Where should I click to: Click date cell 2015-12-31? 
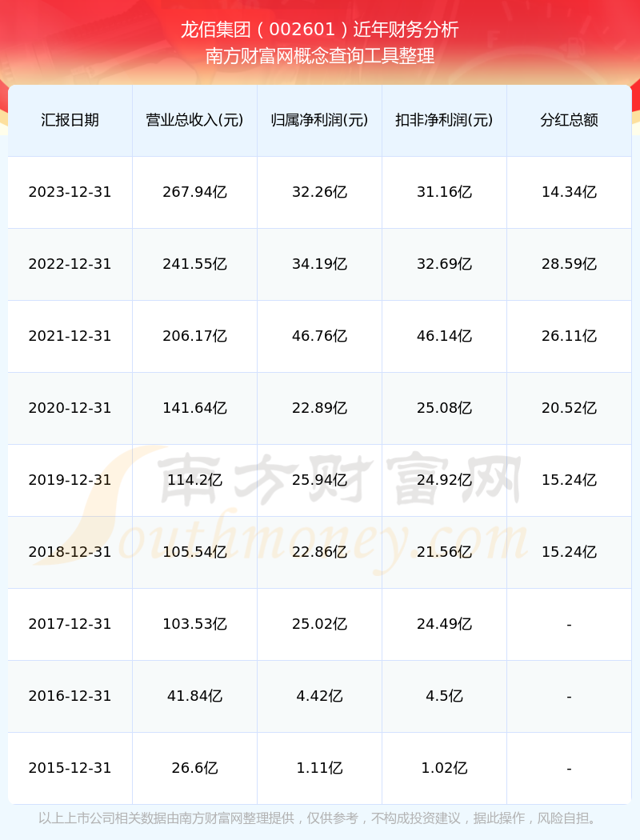pyautogui.click(x=70, y=768)
